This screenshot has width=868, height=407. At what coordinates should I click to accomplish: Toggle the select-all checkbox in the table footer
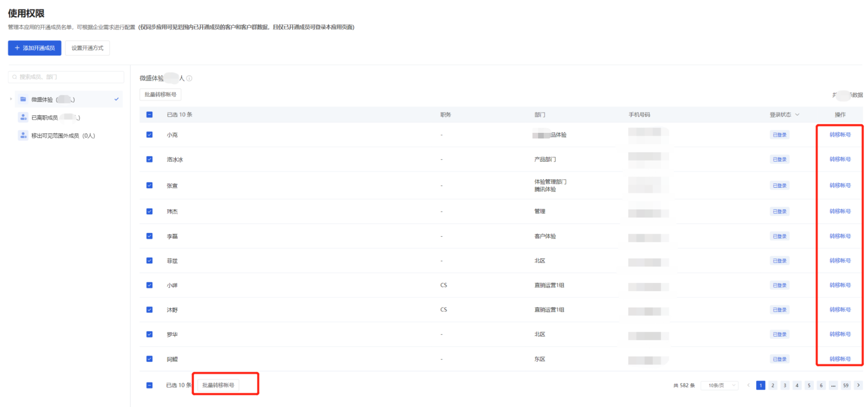click(149, 385)
